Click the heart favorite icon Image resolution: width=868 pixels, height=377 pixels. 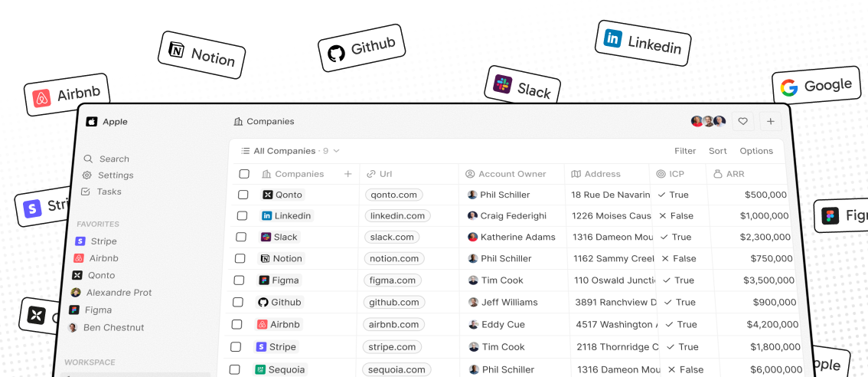tap(742, 121)
